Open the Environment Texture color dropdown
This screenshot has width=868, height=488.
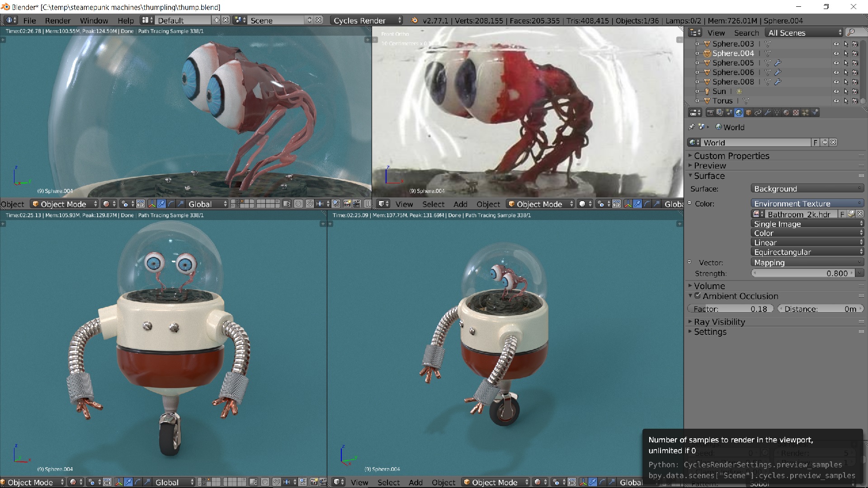(x=807, y=203)
